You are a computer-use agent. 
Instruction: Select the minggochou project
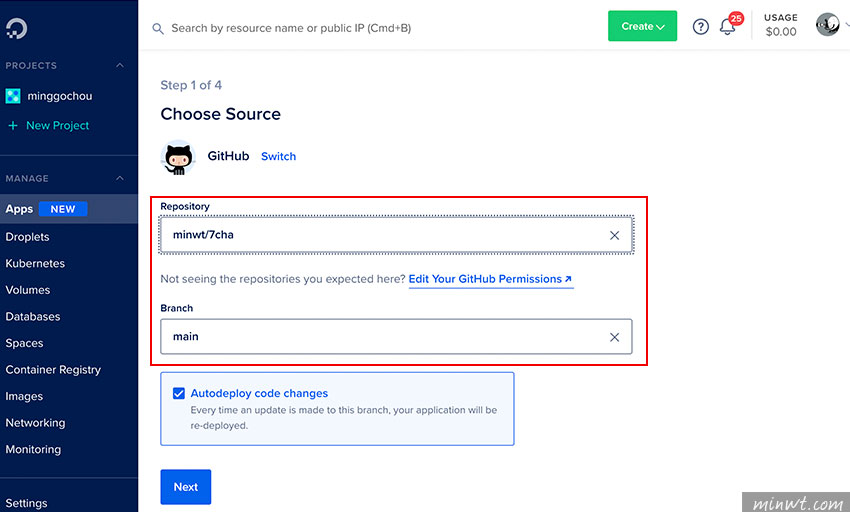point(60,96)
